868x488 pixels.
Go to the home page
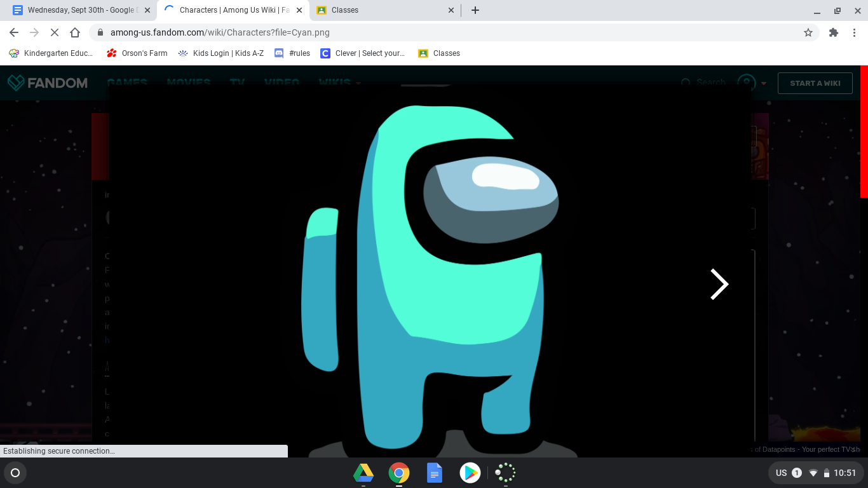75,32
